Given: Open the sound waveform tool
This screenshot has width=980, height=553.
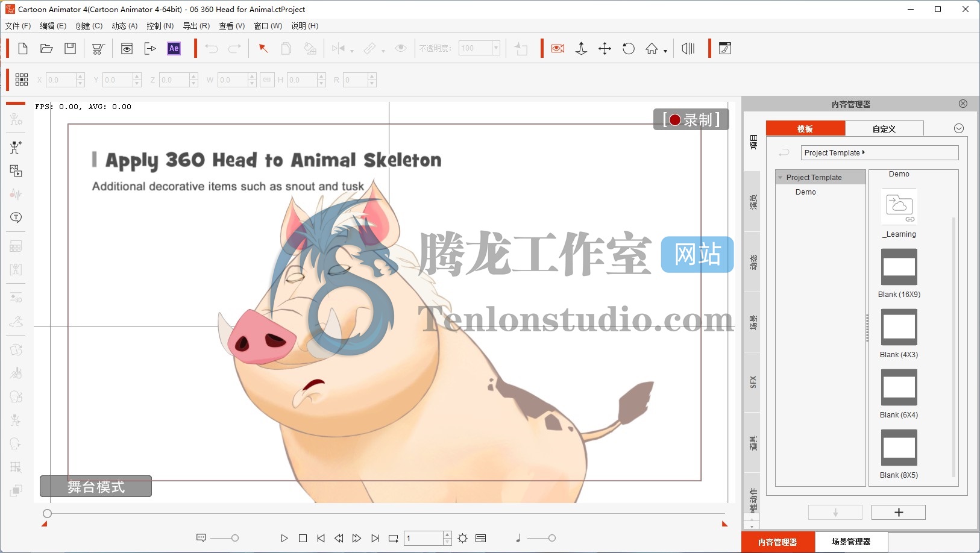Looking at the screenshot, I should (16, 194).
